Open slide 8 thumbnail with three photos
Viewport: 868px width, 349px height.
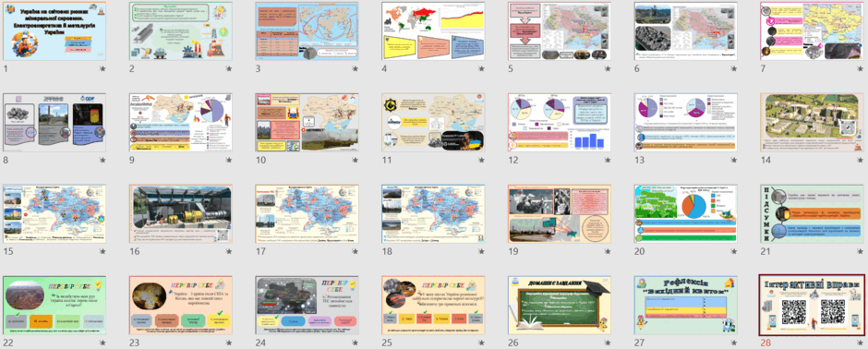click(x=54, y=122)
